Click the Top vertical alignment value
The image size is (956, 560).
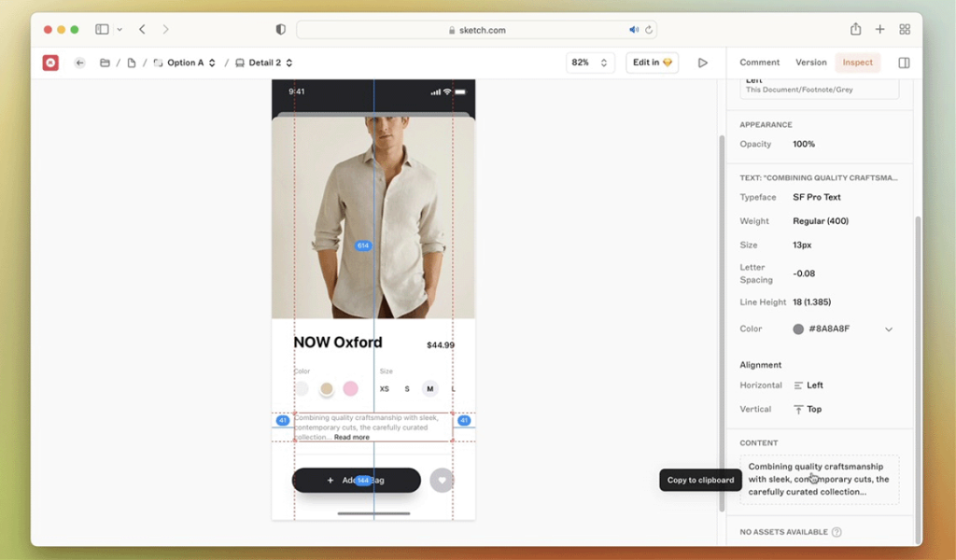coord(814,410)
